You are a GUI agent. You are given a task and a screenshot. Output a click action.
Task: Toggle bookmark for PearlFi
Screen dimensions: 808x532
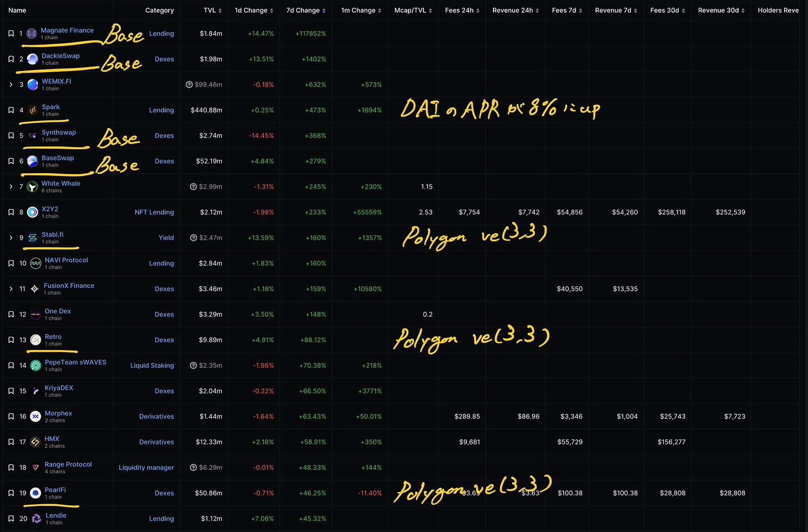(x=11, y=493)
